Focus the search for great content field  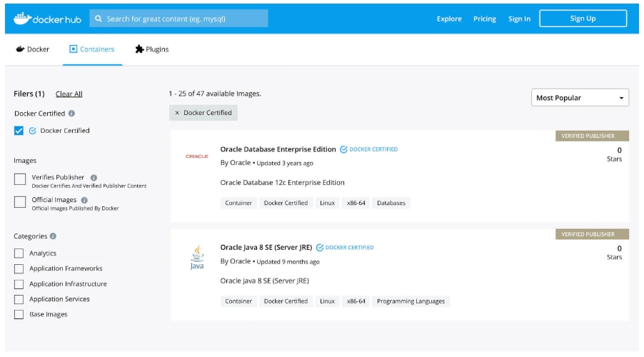tap(178, 19)
